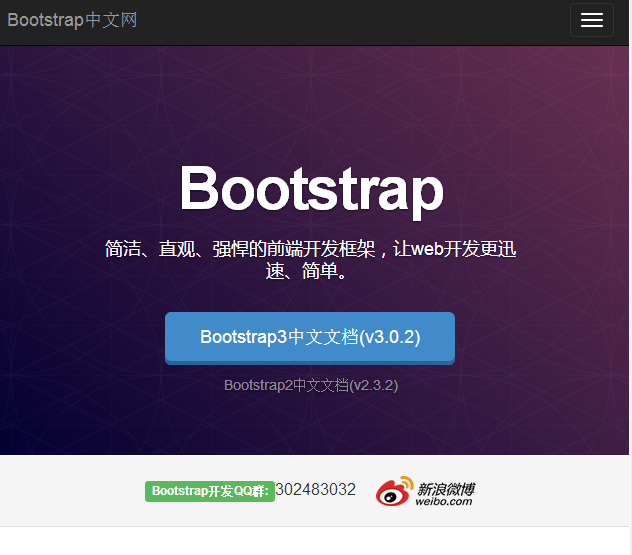Image resolution: width=632 pixels, height=555 pixels.
Task: Click the tagline 简洁、直观、强悍的前端开发框架
Action: pos(240,249)
